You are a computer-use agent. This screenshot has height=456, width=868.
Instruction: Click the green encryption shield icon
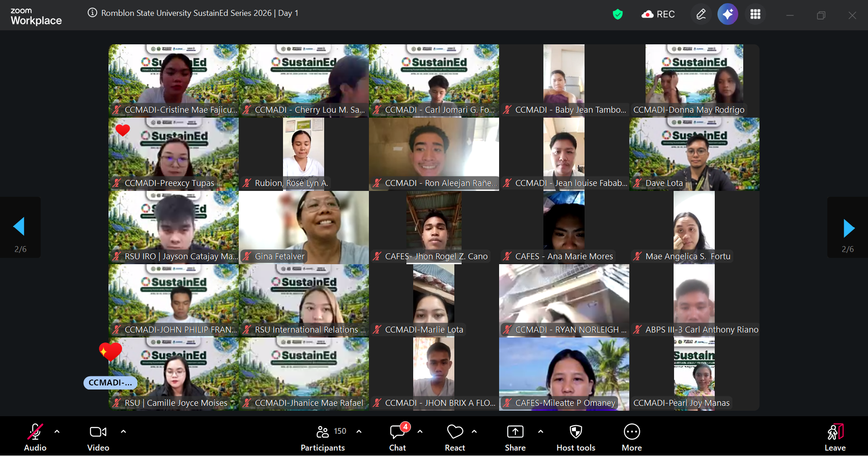pos(618,14)
